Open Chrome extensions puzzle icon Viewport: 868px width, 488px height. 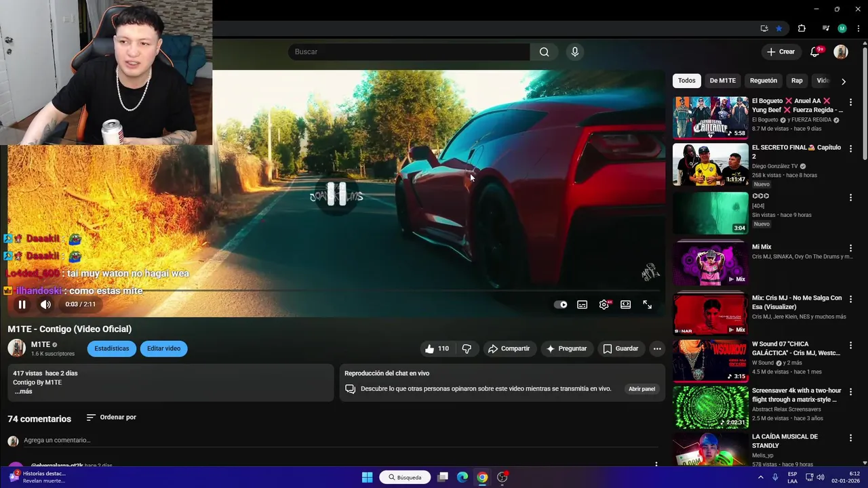click(802, 28)
